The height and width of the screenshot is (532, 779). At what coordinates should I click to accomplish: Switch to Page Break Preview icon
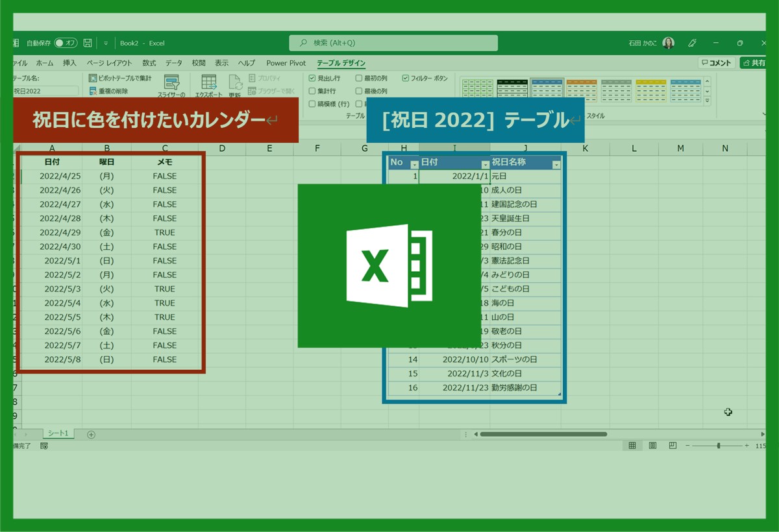(x=673, y=446)
